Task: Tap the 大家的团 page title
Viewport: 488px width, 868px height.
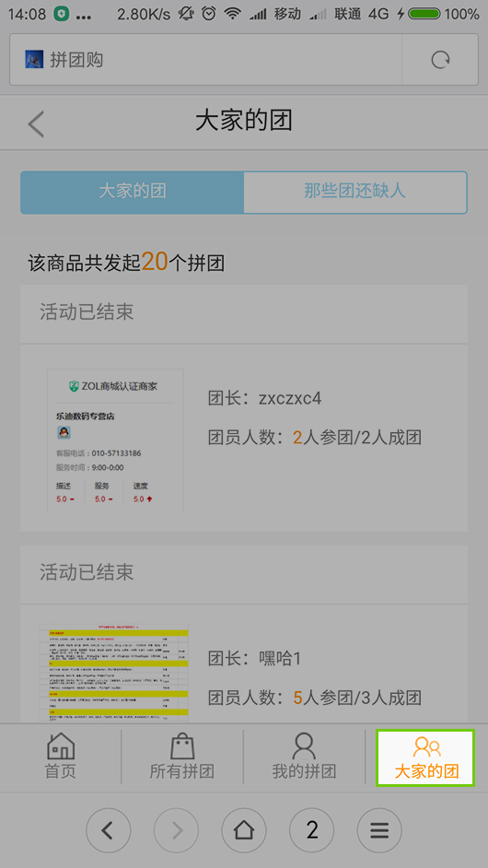Action: pos(243,121)
